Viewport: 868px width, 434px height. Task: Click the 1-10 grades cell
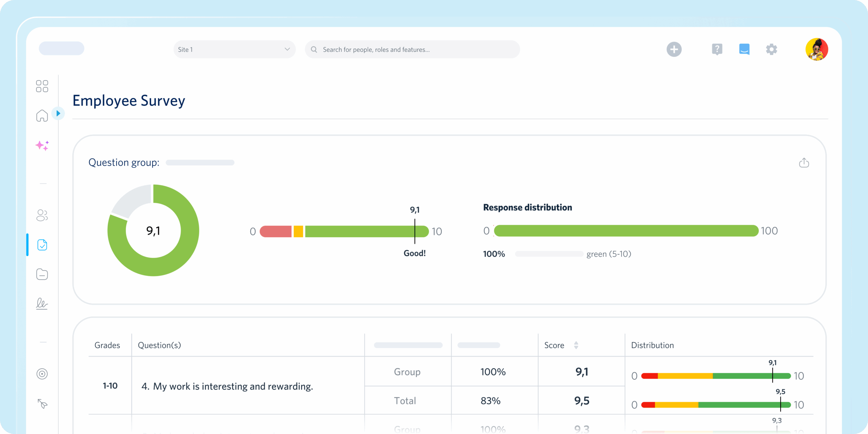click(x=110, y=386)
